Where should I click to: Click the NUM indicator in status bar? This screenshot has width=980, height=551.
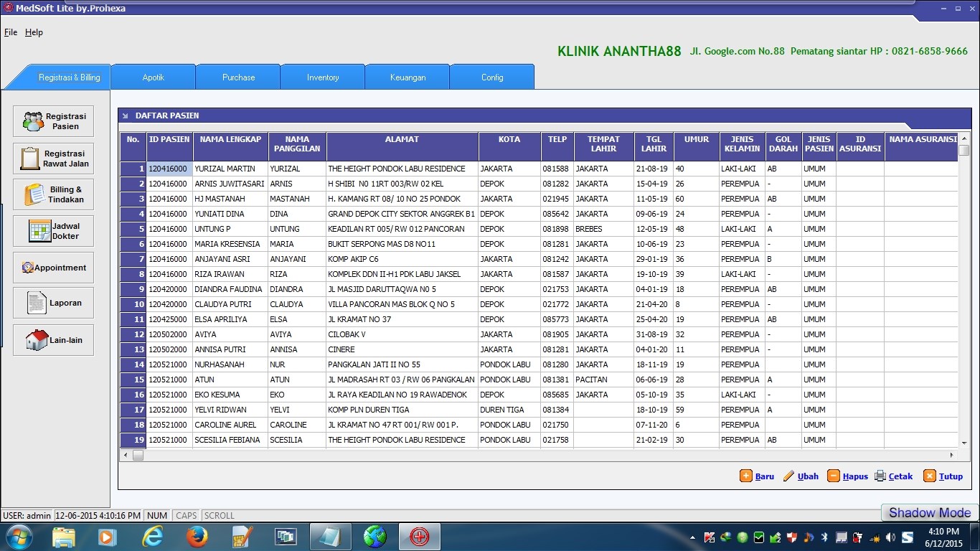click(157, 515)
